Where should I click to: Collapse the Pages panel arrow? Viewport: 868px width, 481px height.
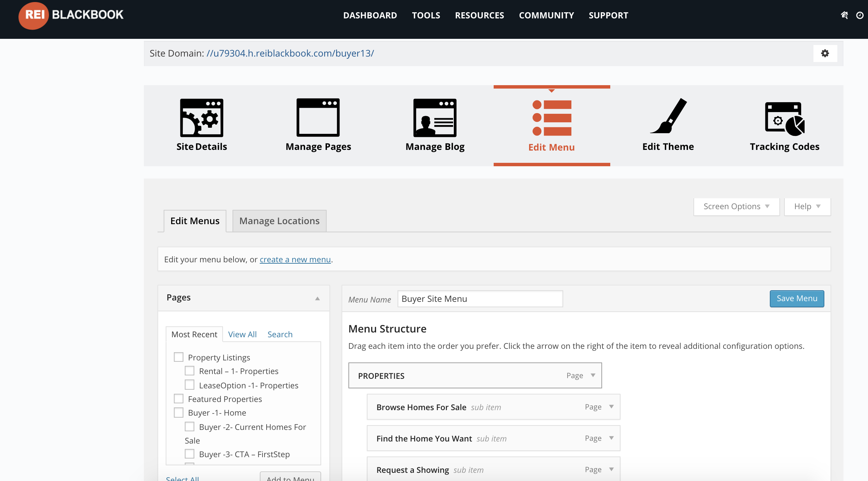317,298
